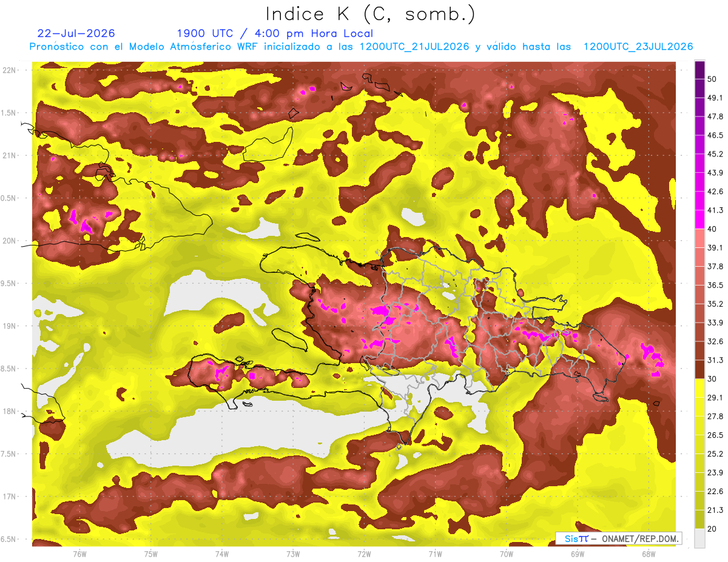The height and width of the screenshot is (562, 728).
Task: Click the 'ONAMET/REP.DOM.' credit label
Action: point(640,539)
